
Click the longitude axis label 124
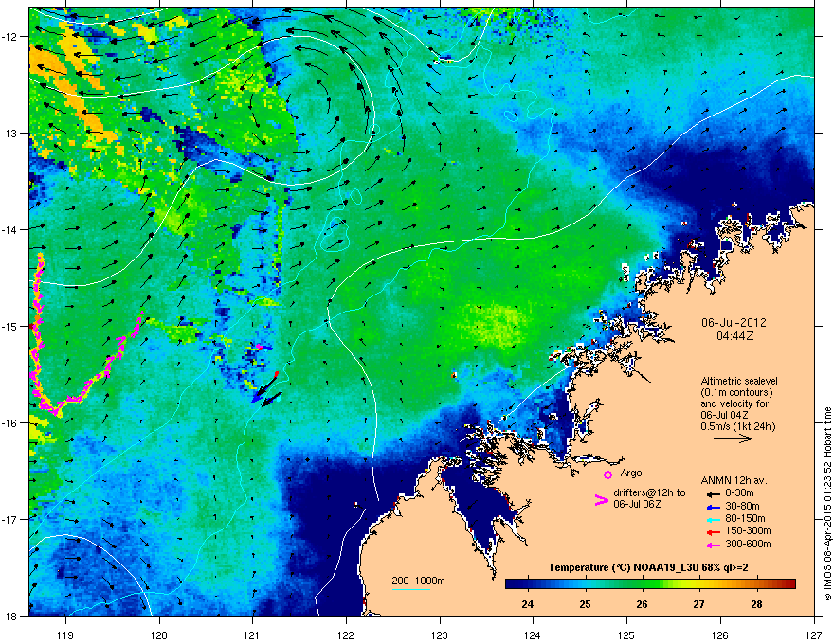pyautogui.click(x=533, y=635)
